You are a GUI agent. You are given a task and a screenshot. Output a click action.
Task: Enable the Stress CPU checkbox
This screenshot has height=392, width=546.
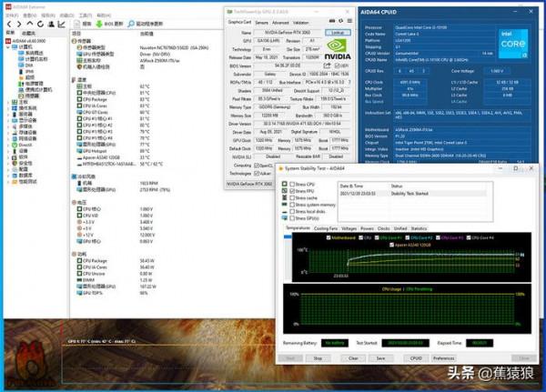(292, 184)
